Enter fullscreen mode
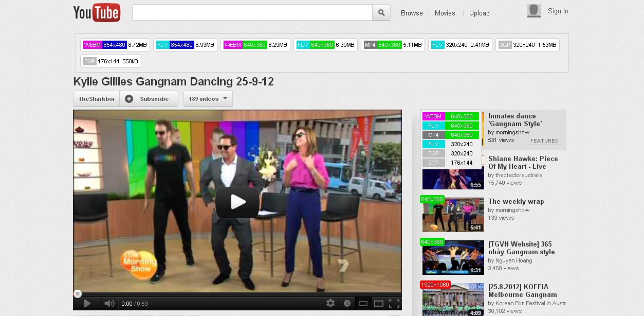 [x=394, y=304]
